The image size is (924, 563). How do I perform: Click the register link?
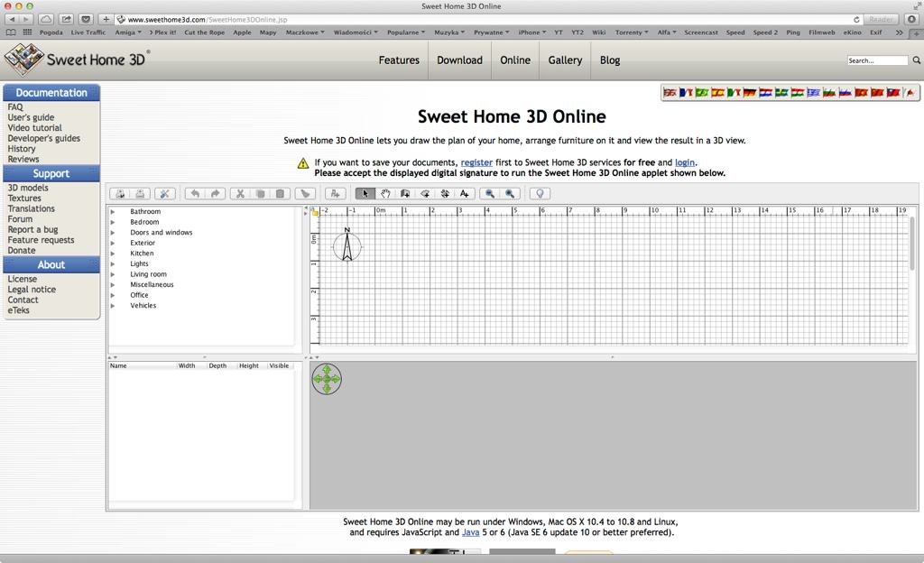(476, 162)
